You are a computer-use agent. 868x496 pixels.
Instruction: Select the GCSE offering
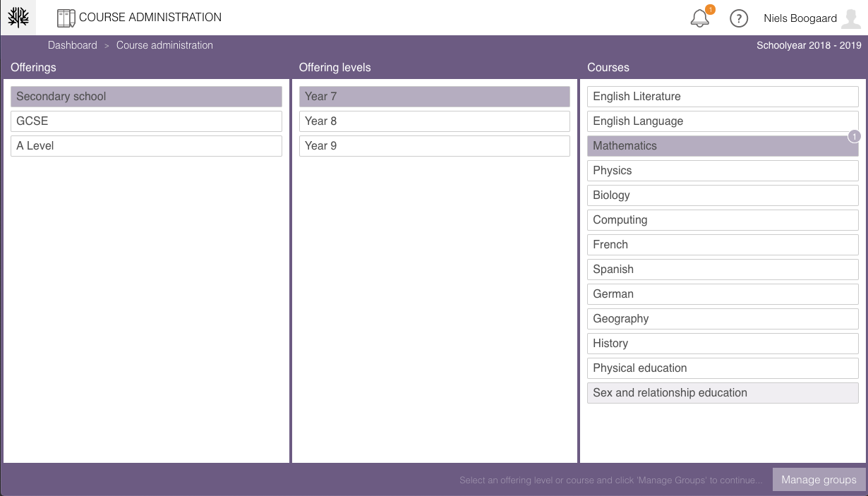click(x=146, y=121)
